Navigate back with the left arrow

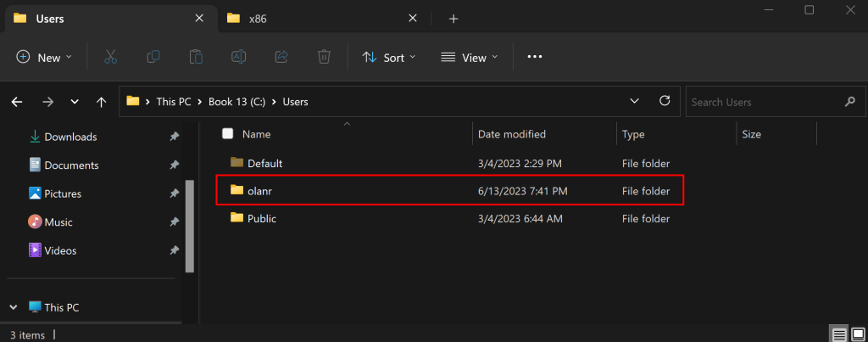[17, 102]
